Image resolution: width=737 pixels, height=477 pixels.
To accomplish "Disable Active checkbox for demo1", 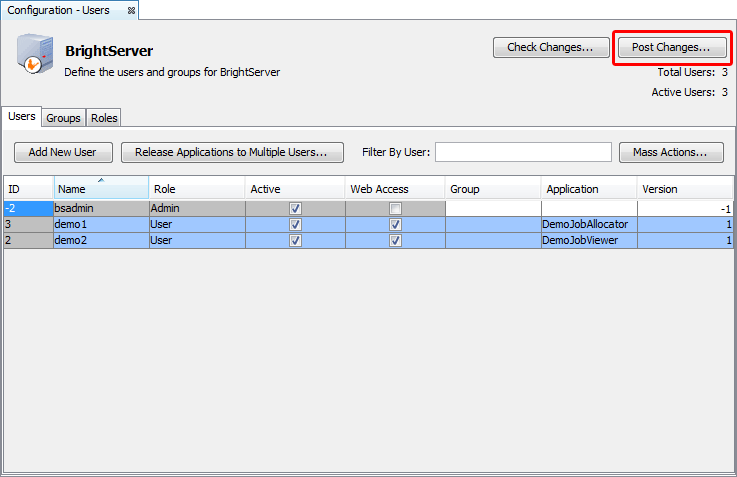I will click(x=296, y=225).
